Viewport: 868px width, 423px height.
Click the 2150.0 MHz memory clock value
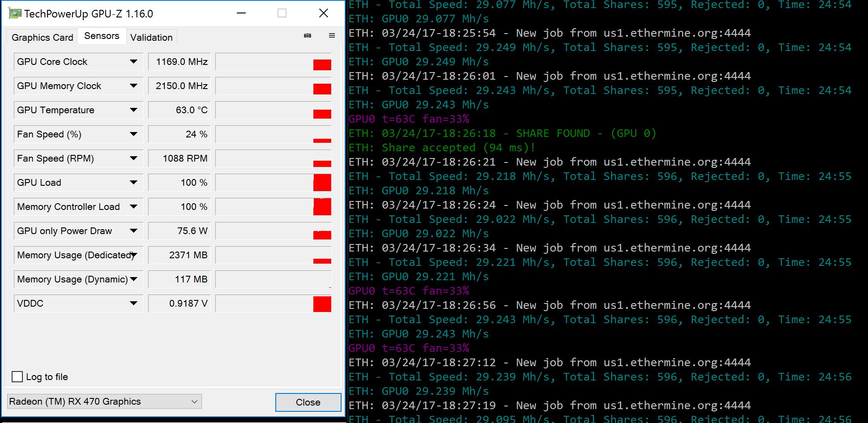(x=180, y=86)
